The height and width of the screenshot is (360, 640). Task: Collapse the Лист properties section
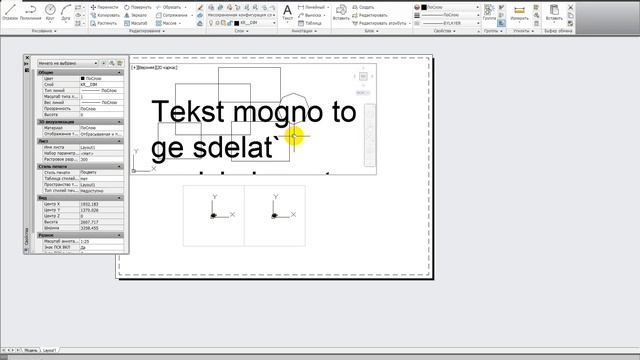pyautogui.click(x=119, y=141)
